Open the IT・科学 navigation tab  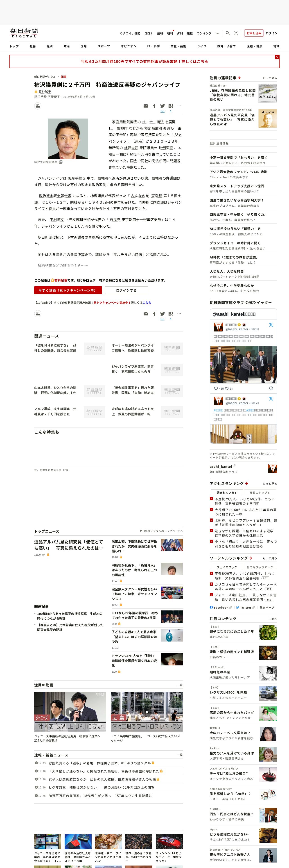point(154,46)
